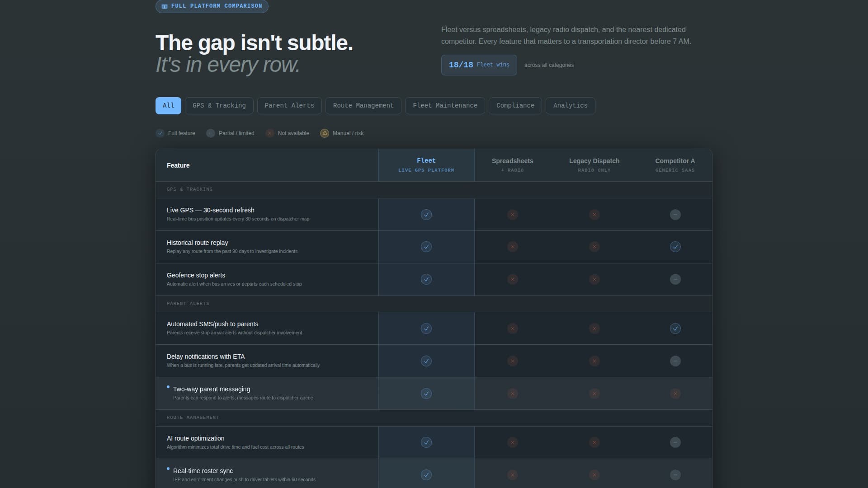Image resolution: width=868 pixels, height=488 pixels.
Task: Click the GPS & Tracking section label
Action: point(189,189)
